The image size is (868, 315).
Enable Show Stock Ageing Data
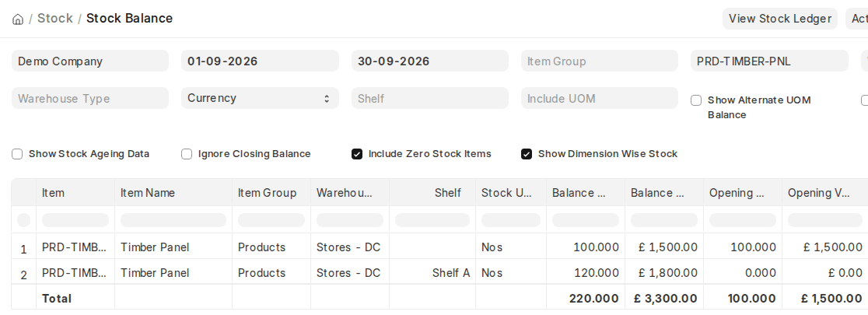(17, 154)
